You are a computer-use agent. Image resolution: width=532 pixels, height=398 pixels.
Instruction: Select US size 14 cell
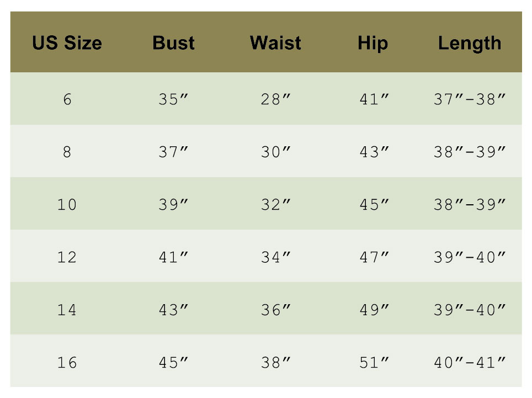(67, 310)
